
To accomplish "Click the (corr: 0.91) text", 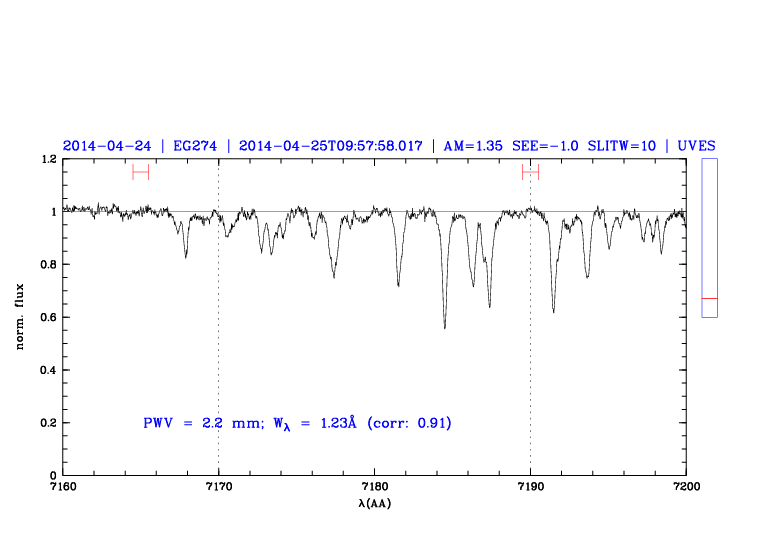I will pyautogui.click(x=410, y=423).
